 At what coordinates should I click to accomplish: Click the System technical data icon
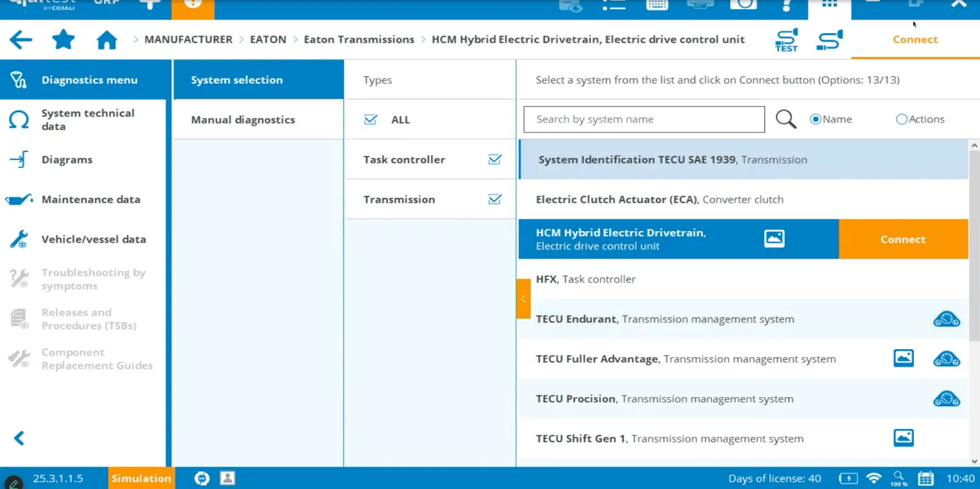(x=19, y=119)
